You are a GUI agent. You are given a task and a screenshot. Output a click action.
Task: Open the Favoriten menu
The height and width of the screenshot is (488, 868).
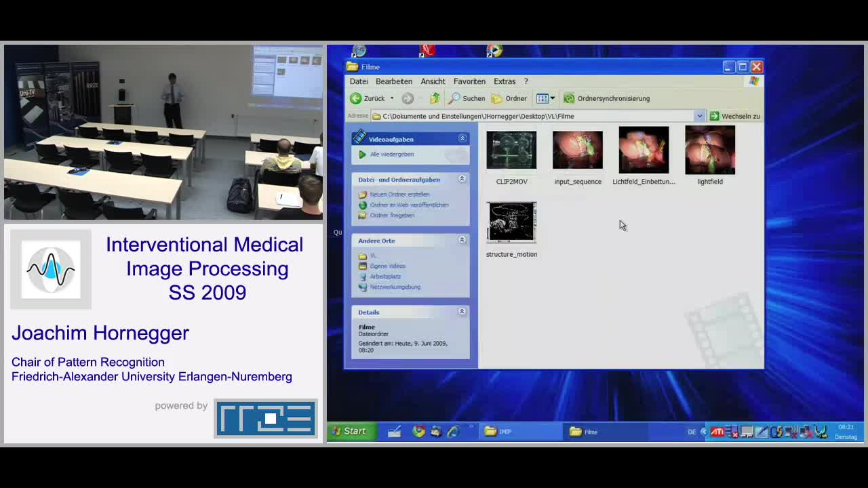(469, 81)
